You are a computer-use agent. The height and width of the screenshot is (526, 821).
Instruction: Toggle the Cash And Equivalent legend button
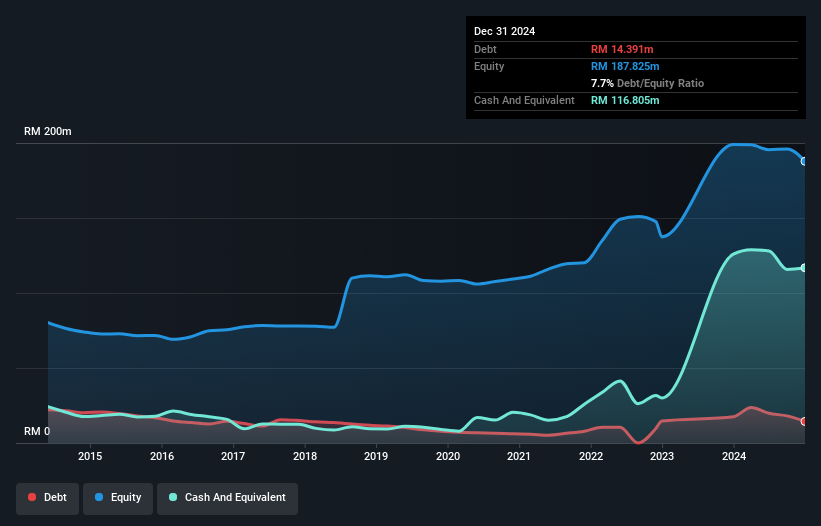click(x=228, y=498)
